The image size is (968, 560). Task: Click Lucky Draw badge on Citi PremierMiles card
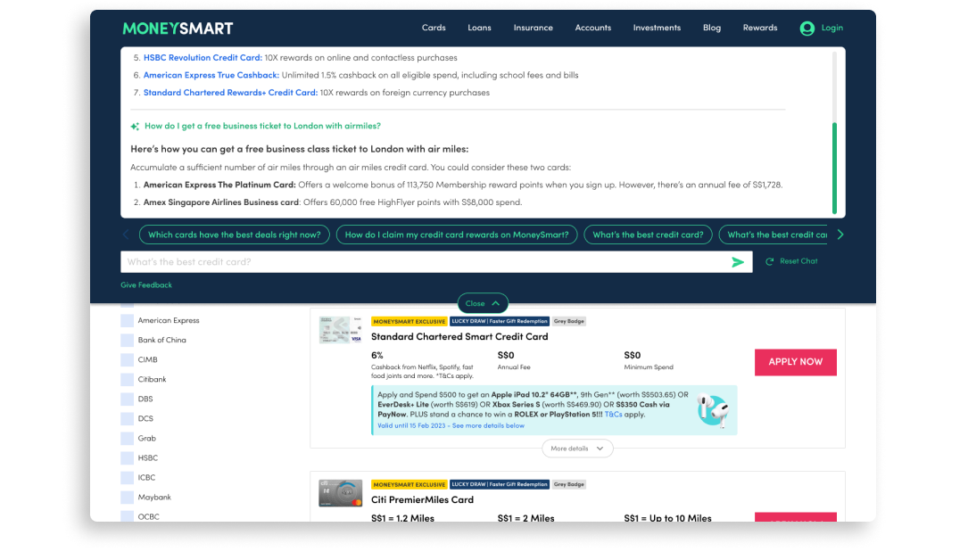point(500,484)
